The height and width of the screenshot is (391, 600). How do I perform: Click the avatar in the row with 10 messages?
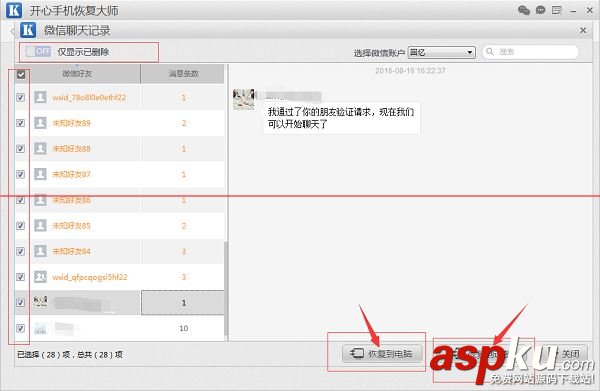click(40, 328)
